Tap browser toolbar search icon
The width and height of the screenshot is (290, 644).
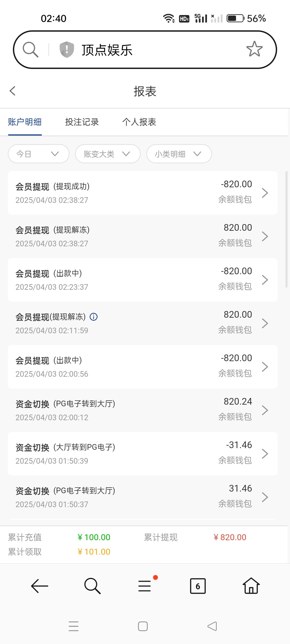92,586
